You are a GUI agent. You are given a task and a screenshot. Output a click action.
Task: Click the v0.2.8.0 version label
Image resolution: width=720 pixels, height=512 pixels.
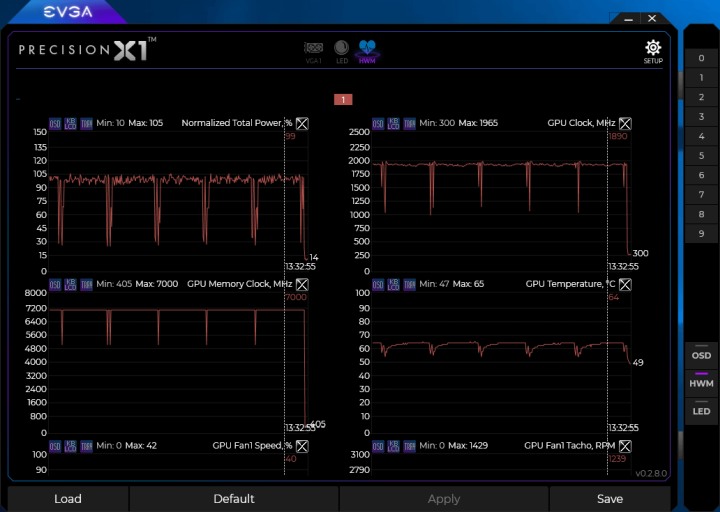pos(651,473)
